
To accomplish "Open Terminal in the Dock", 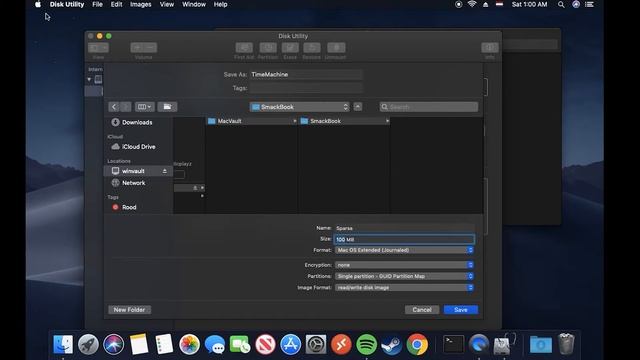I will (454, 344).
